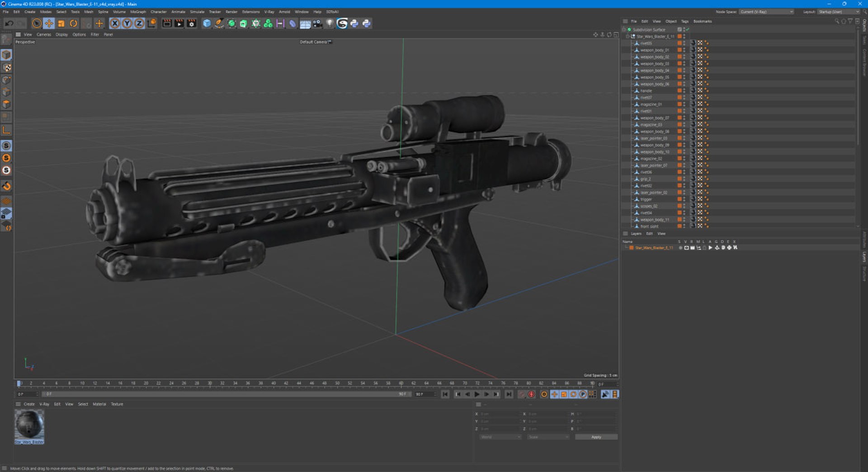Image resolution: width=868 pixels, height=472 pixels.
Task: Toggle the Z axis lock
Action: point(139,24)
